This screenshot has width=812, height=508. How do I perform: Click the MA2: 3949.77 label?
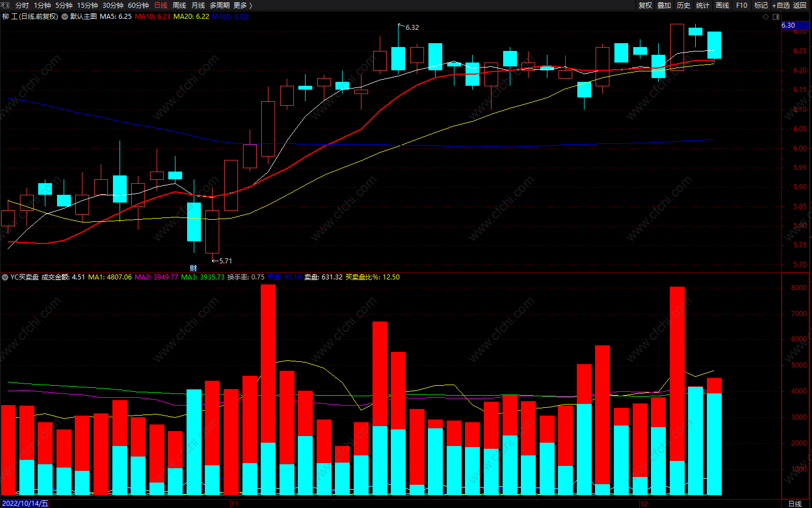(x=157, y=277)
